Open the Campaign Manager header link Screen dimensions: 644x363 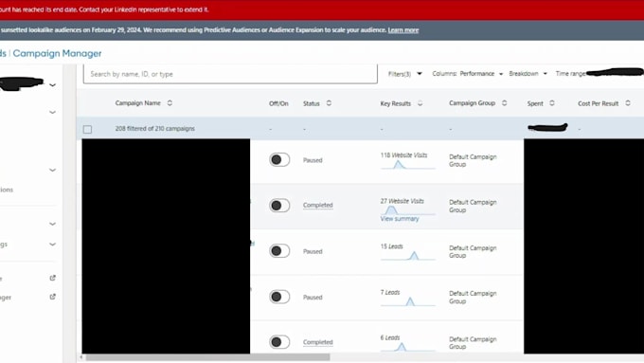point(57,53)
